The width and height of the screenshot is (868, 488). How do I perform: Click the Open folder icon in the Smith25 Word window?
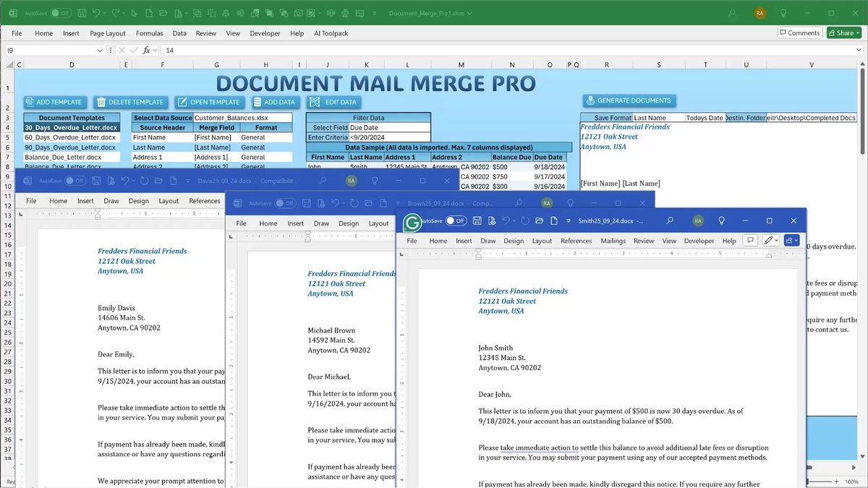pos(539,221)
